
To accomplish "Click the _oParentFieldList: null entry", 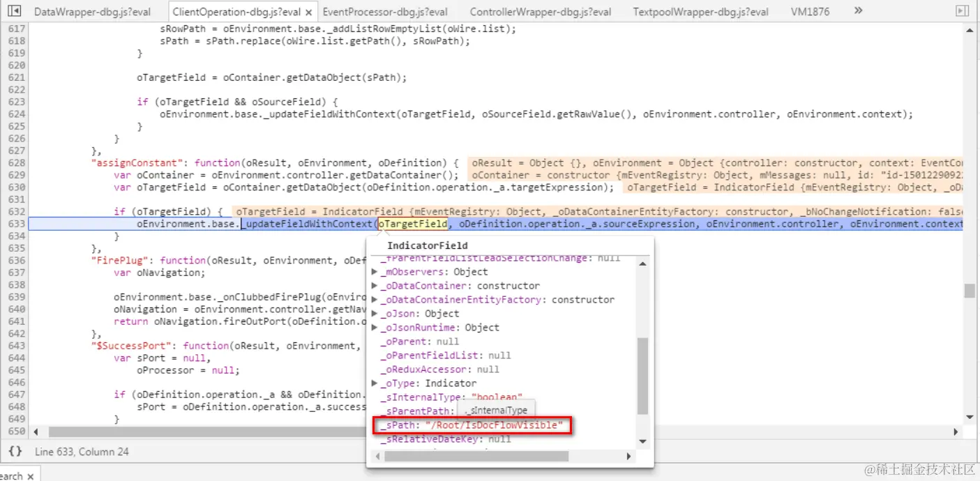I will point(445,356).
